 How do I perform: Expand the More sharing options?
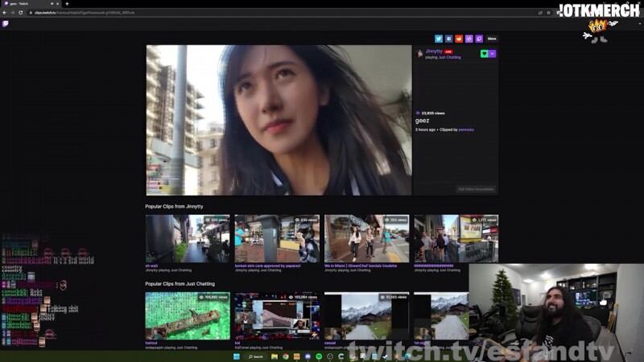click(491, 39)
